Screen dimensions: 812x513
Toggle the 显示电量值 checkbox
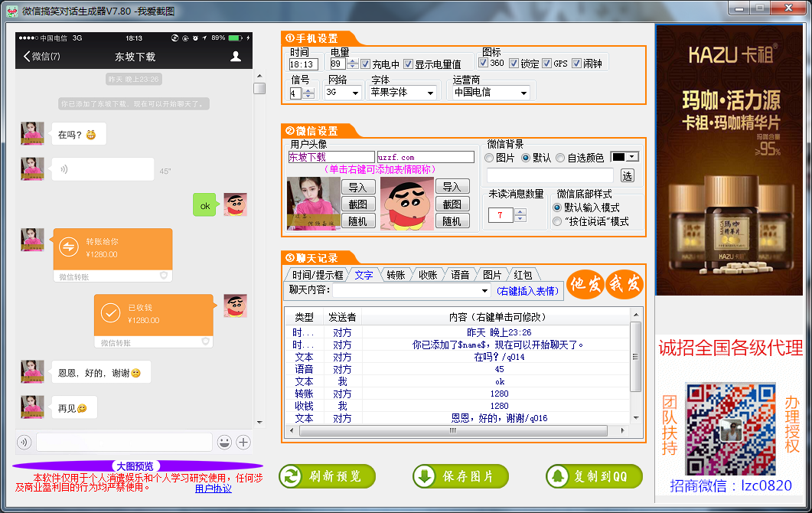click(408, 64)
